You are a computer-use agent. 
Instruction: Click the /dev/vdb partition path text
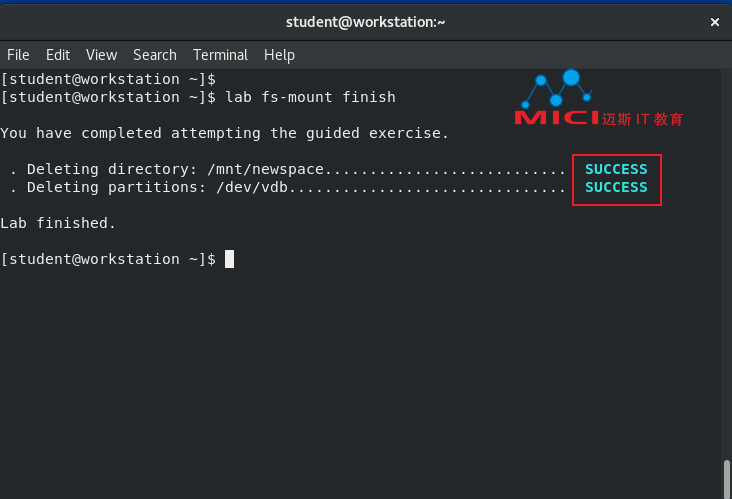point(252,187)
